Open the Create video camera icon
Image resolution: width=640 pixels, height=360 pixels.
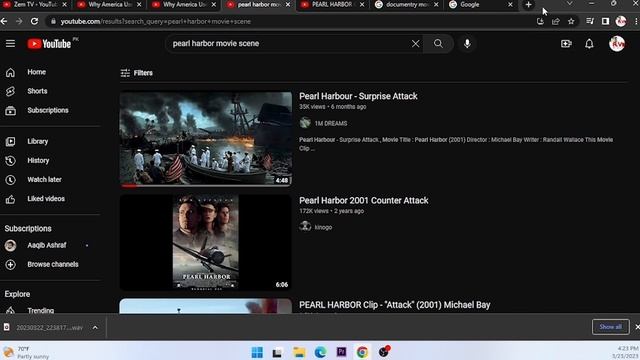click(566, 43)
